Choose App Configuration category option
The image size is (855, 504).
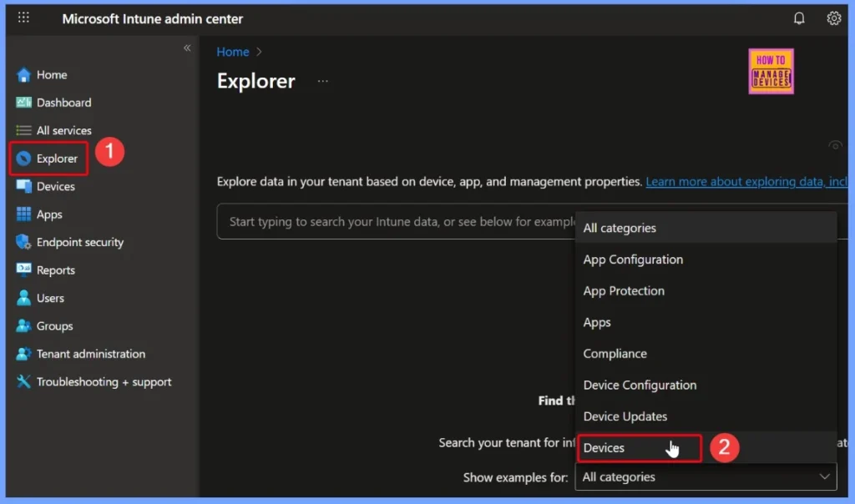[706, 260]
